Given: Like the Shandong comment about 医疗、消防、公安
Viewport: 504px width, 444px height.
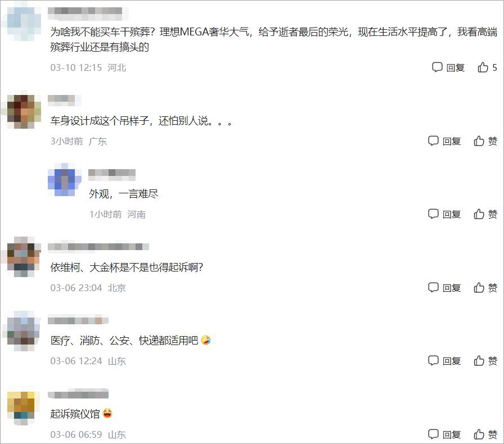Looking at the screenshot, I should point(485,361).
